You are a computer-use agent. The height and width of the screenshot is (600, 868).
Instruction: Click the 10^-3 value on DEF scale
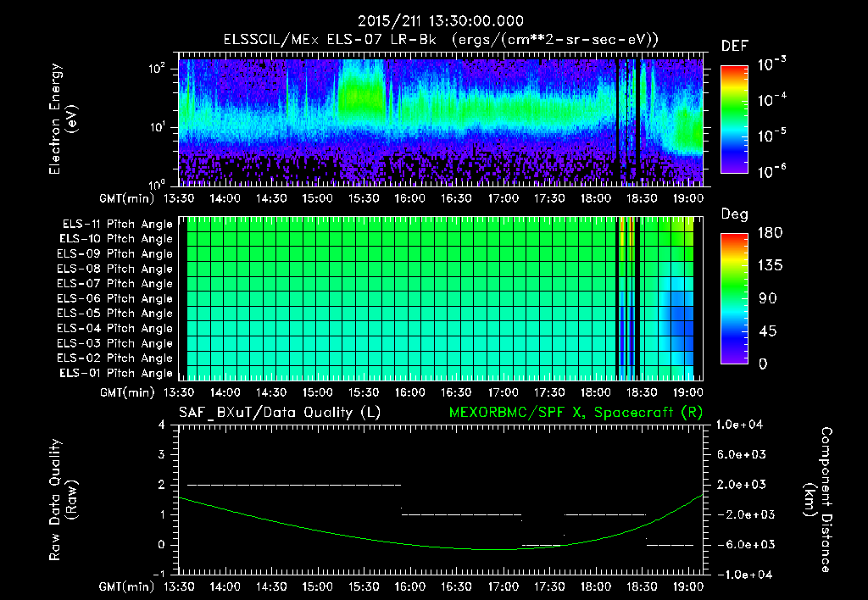coord(771,64)
